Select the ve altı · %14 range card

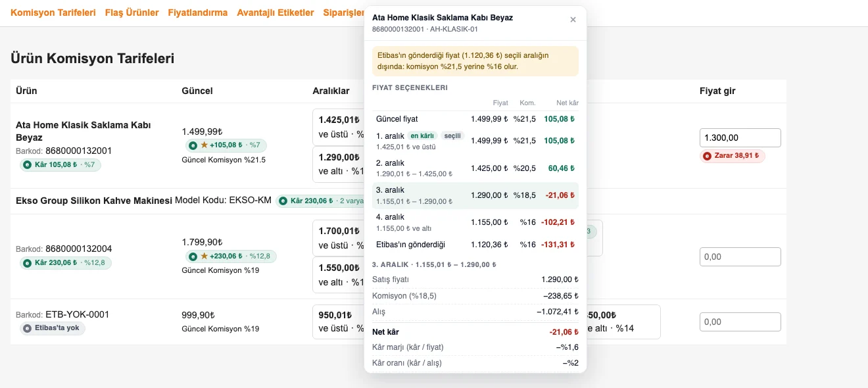[x=623, y=322]
